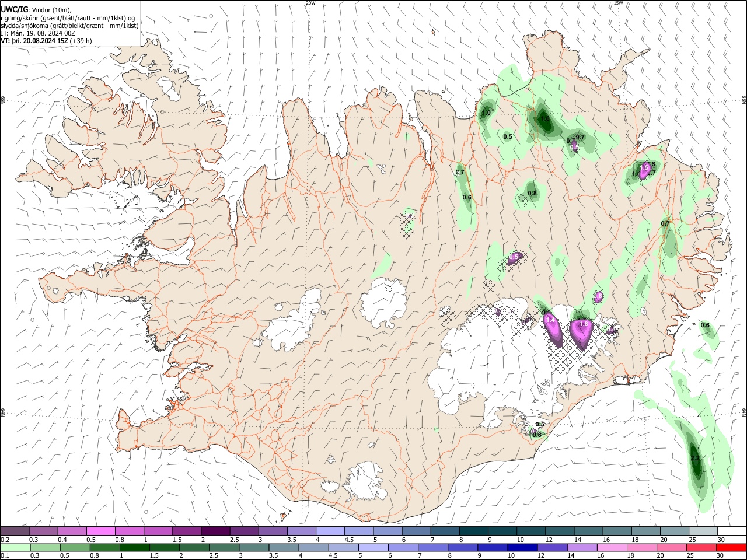Click the dark teal snow swatch at 8
This screenshot has height=560, width=747.
473,531
